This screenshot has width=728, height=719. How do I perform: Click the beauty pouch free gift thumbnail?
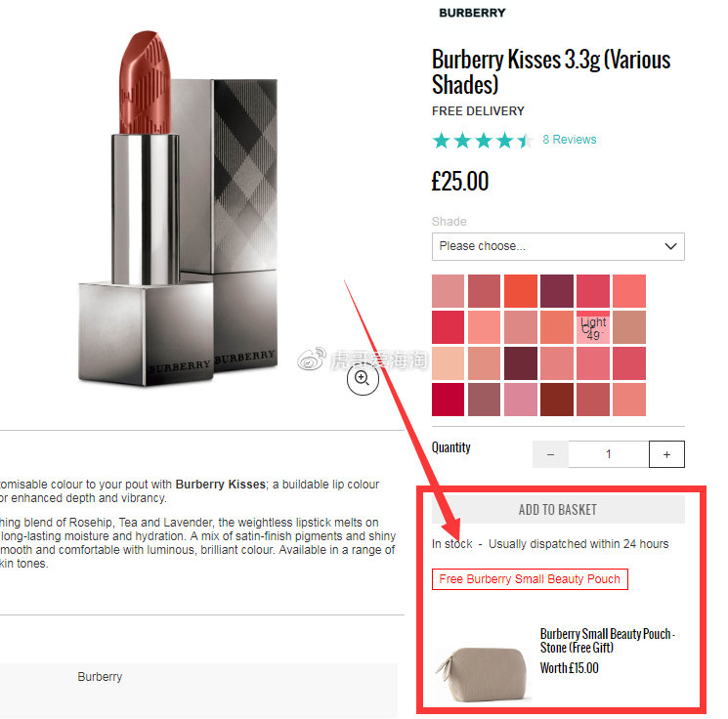pos(482,673)
